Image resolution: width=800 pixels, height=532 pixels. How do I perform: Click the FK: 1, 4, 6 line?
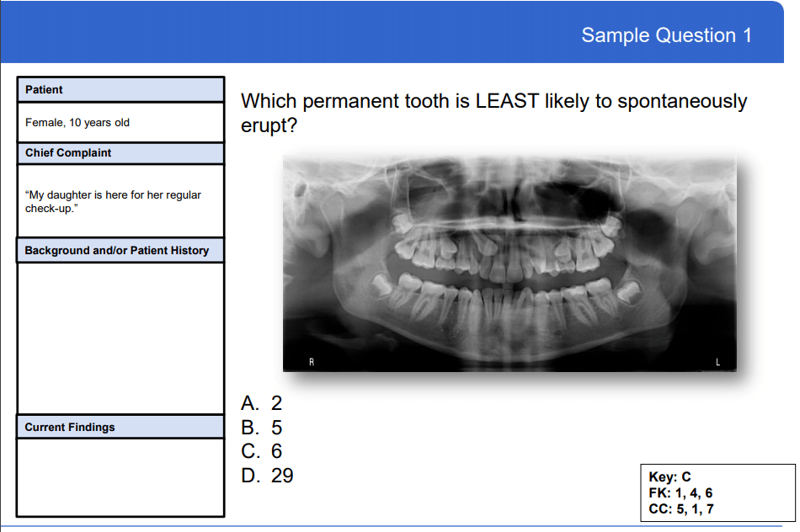tap(680, 492)
